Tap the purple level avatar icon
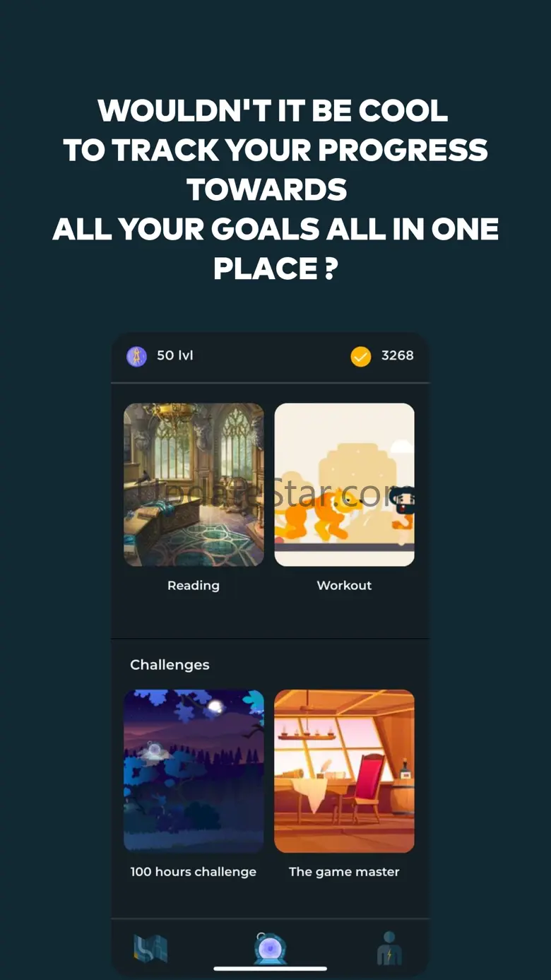 (x=136, y=356)
